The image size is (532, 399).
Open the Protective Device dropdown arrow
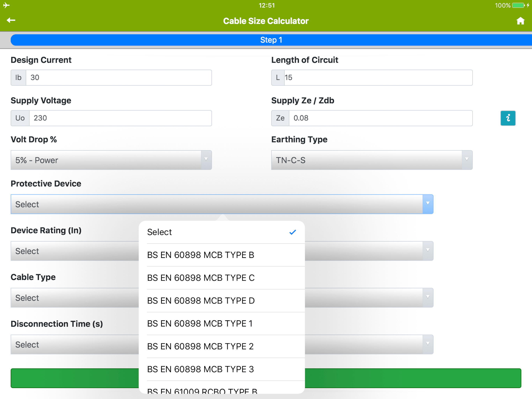428,204
